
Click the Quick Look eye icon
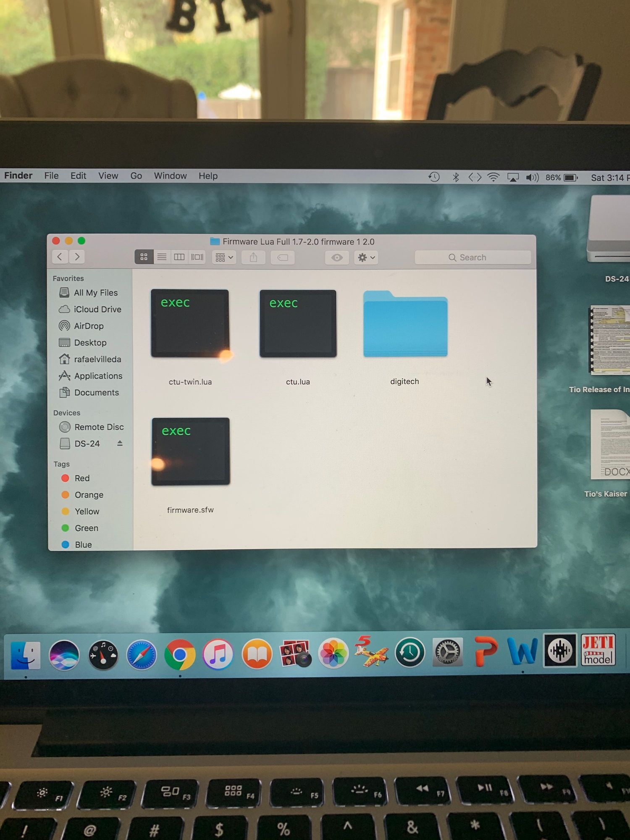point(337,257)
